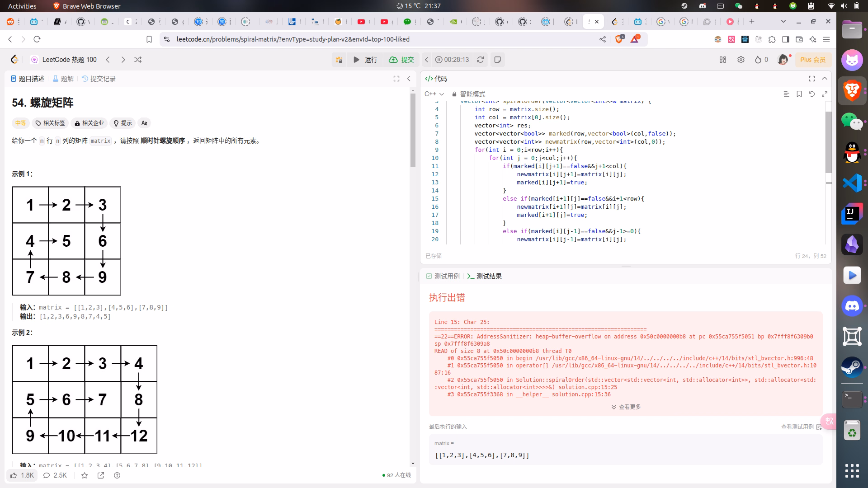Open Visual Studio Code from the dock
868x488 pixels.
click(x=852, y=183)
